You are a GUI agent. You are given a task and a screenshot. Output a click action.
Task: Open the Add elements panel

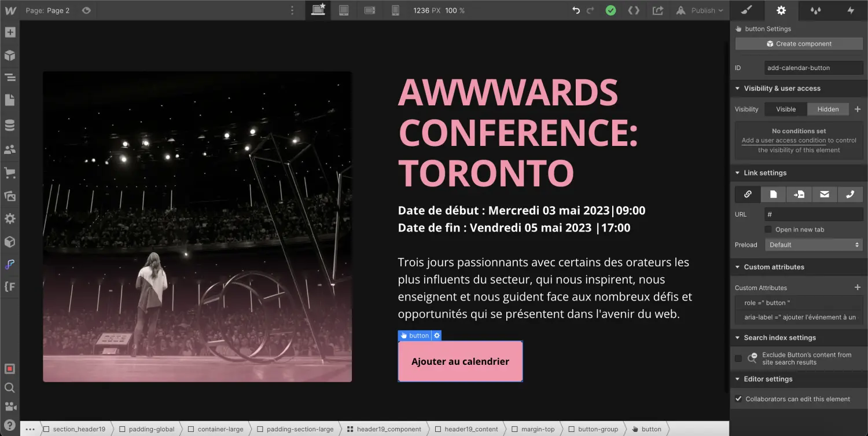click(10, 32)
